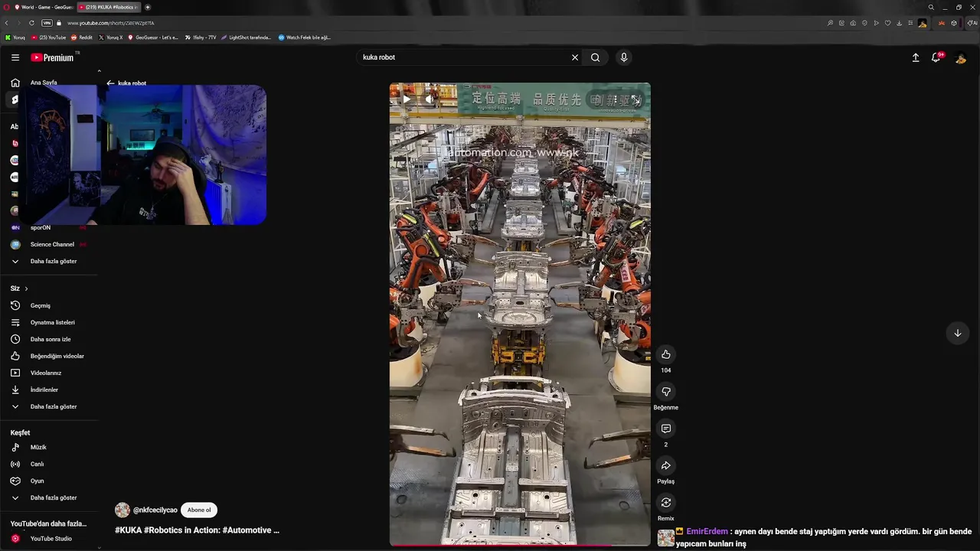Open the browser AI assistant button
Image resolution: width=980 pixels, height=551 pixels.
[x=972, y=23]
